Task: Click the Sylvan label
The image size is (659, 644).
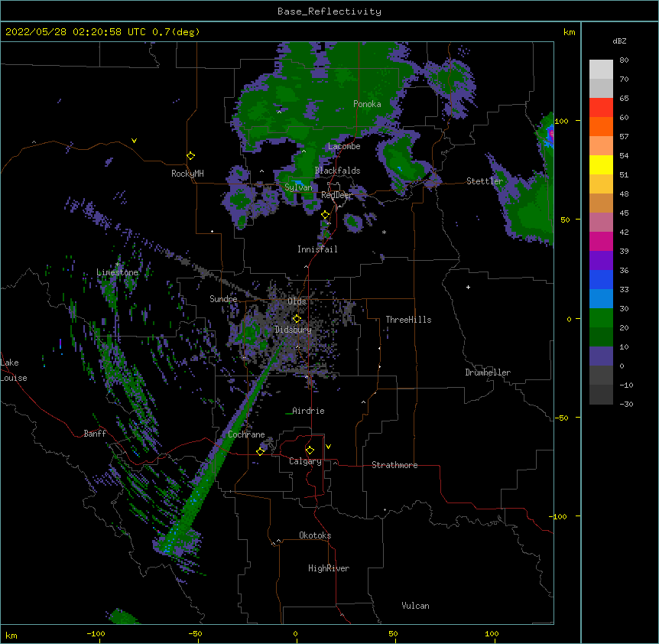Action: (x=298, y=187)
